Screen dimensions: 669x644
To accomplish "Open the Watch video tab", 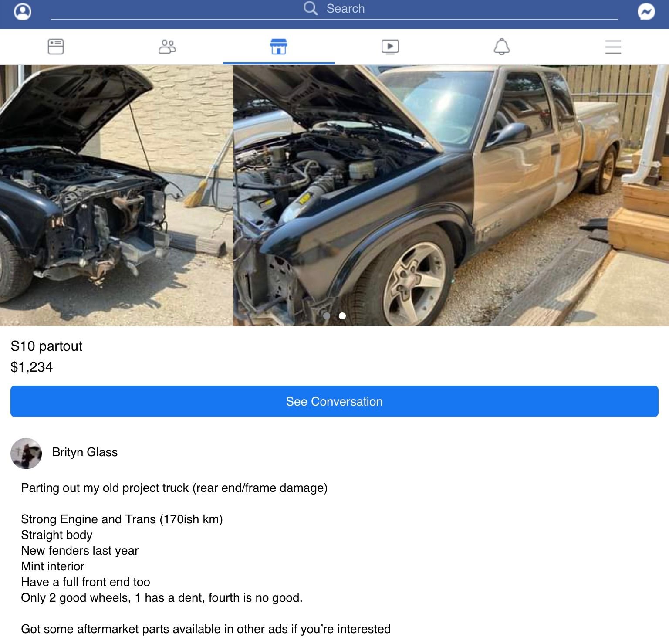I will pyautogui.click(x=390, y=47).
